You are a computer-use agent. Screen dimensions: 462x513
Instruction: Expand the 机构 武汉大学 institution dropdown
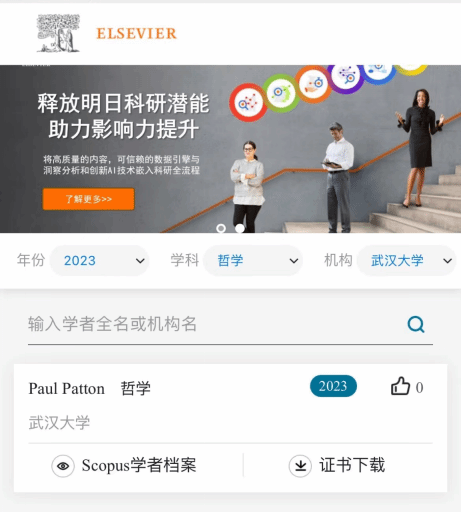click(407, 261)
